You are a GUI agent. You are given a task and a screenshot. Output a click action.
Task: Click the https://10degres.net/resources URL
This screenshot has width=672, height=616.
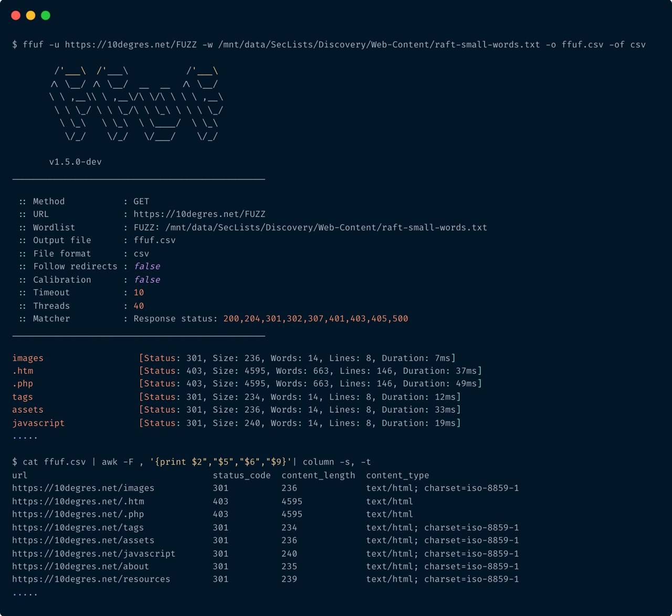point(91,579)
